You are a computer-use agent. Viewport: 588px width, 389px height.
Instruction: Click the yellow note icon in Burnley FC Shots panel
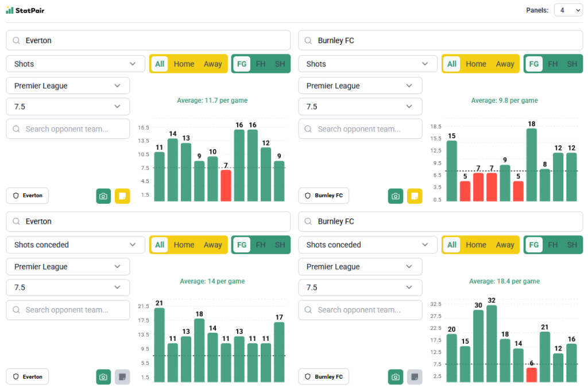(x=415, y=196)
